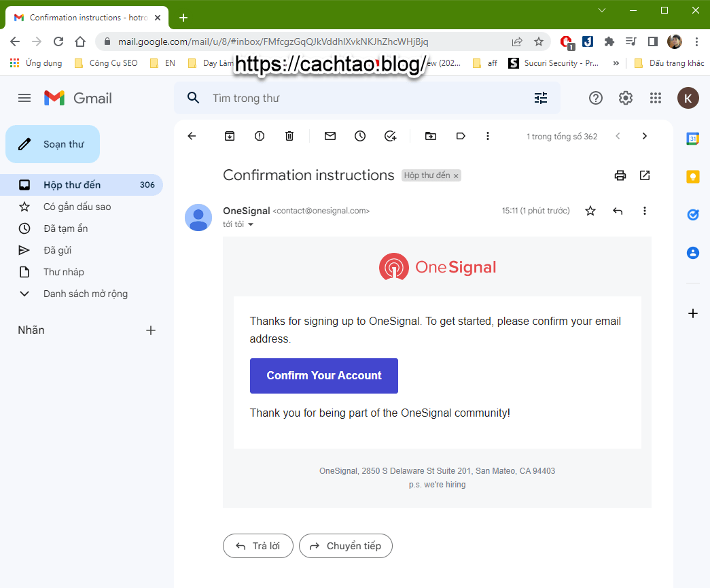Star the OneSignal message

tap(590, 211)
